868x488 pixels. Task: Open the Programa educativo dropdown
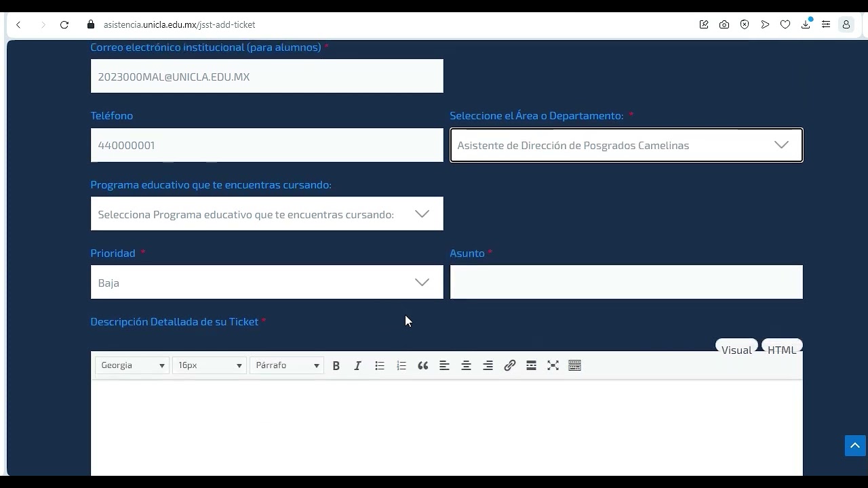pyautogui.click(x=267, y=213)
